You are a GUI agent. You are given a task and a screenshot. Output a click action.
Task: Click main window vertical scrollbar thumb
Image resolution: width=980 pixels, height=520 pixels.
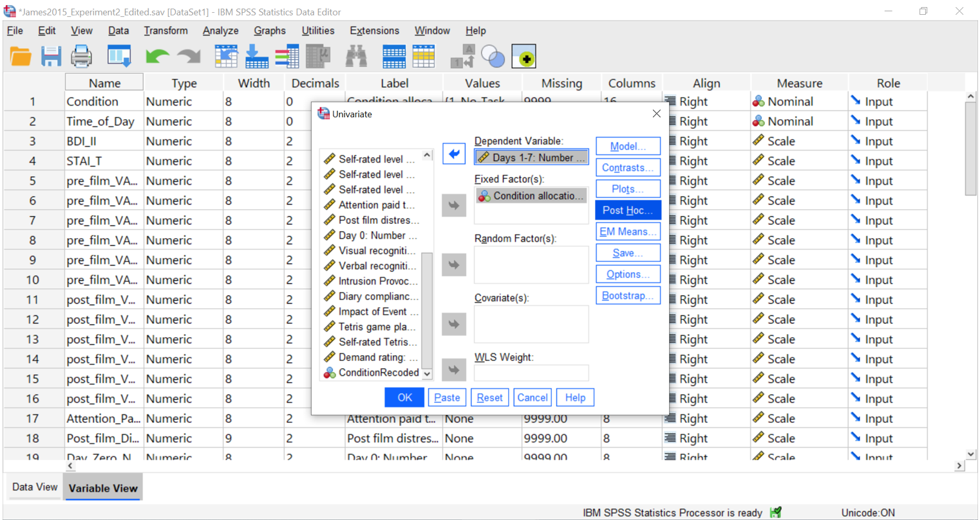[971, 148]
